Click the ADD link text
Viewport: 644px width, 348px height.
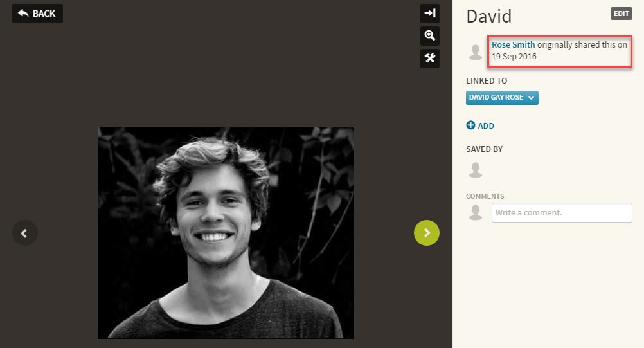click(x=486, y=125)
